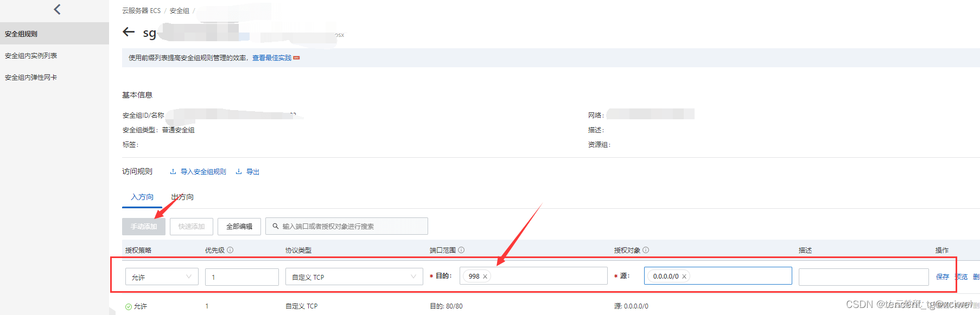
Task: Click 目的: 80/80 in the existing rule
Action: (x=447, y=306)
